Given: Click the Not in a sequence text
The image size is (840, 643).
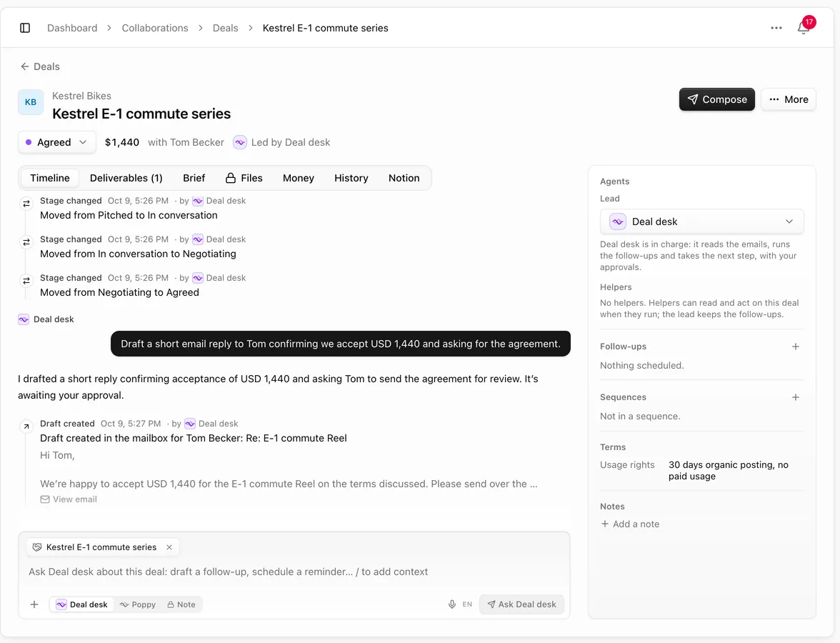Looking at the screenshot, I should [x=640, y=417].
